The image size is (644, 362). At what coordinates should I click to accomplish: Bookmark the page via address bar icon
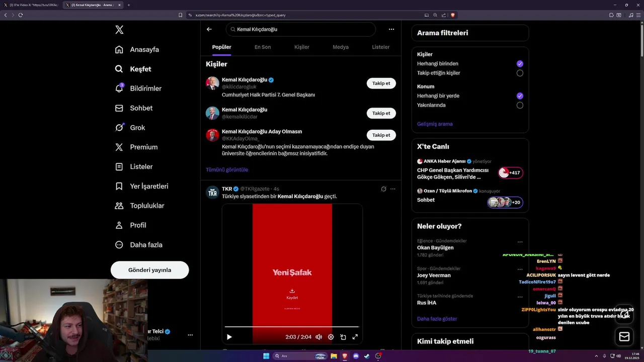[x=180, y=15]
